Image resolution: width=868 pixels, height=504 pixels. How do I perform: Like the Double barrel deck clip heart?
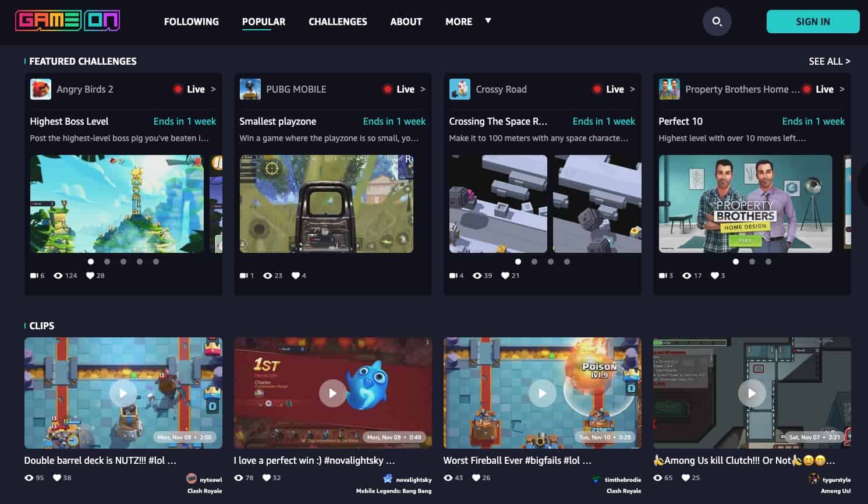[x=57, y=478]
